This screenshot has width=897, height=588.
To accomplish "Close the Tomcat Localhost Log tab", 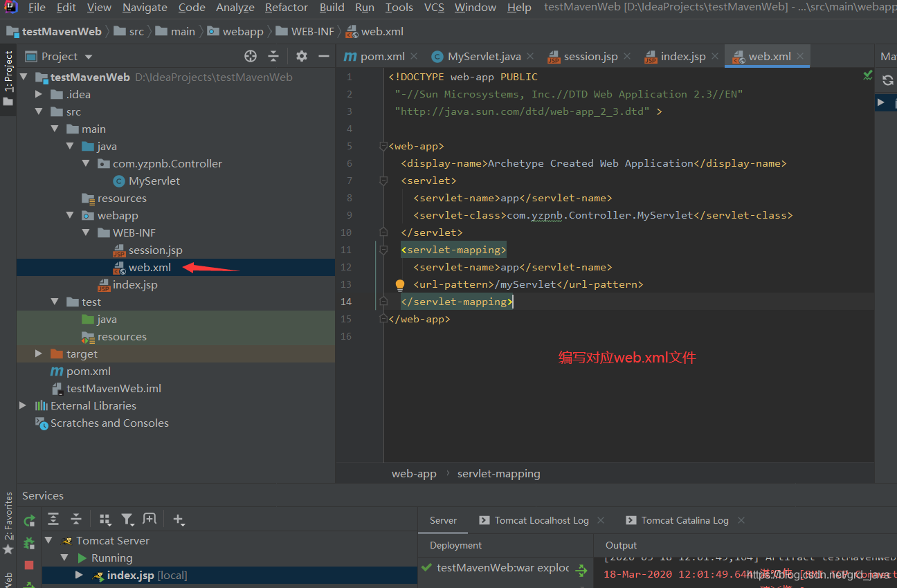I will coord(600,520).
